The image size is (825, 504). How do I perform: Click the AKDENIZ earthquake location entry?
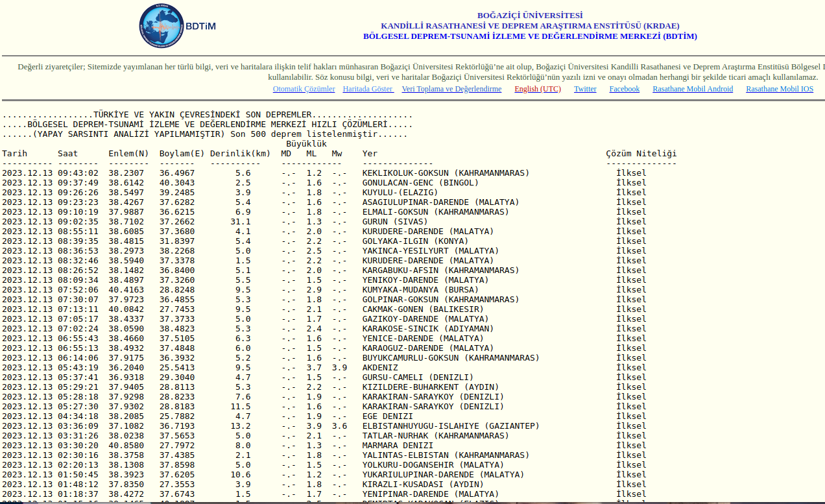pos(380,368)
